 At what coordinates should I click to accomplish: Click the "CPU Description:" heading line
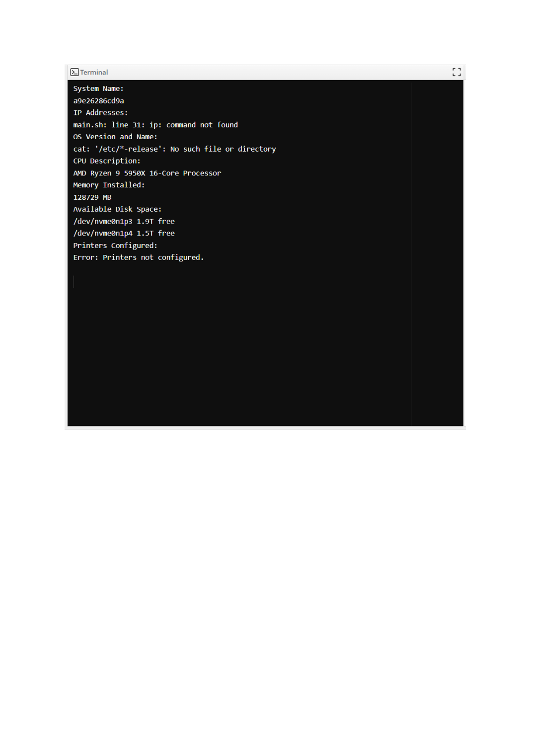pyautogui.click(x=107, y=161)
